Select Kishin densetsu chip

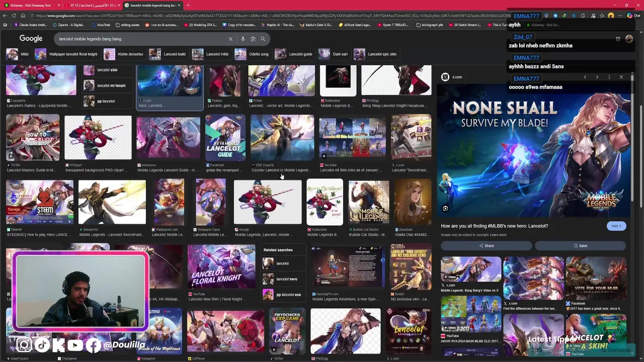124,54
